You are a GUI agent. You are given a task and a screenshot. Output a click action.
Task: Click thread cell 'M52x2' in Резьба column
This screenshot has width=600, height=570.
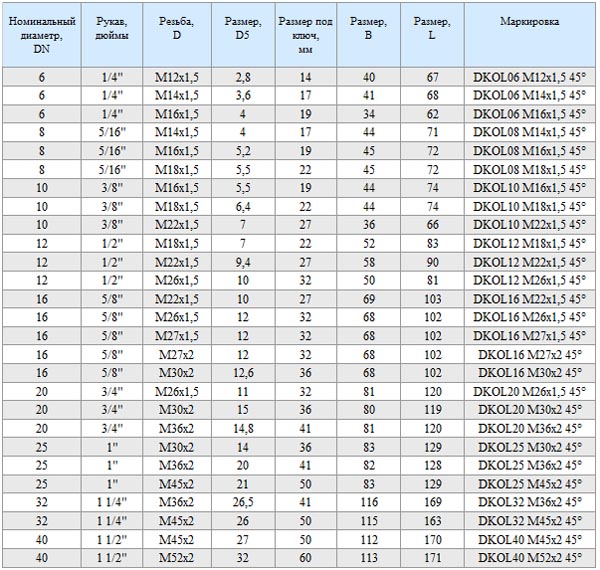176,558
